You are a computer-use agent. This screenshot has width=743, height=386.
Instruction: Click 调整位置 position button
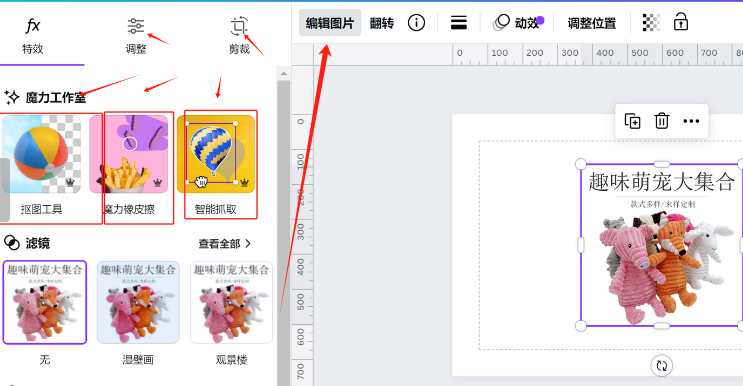592,23
